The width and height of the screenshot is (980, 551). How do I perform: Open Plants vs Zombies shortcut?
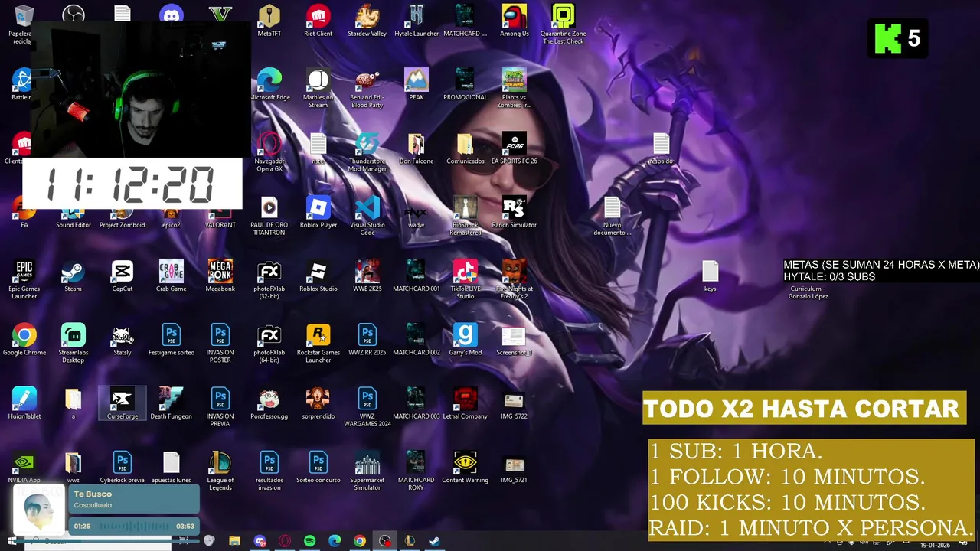[x=514, y=88]
